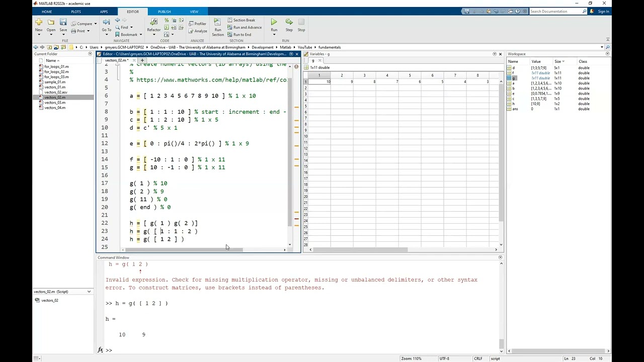The height and width of the screenshot is (362, 644).
Task: Switch to the VIEW tab
Action: click(x=194, y=12)
